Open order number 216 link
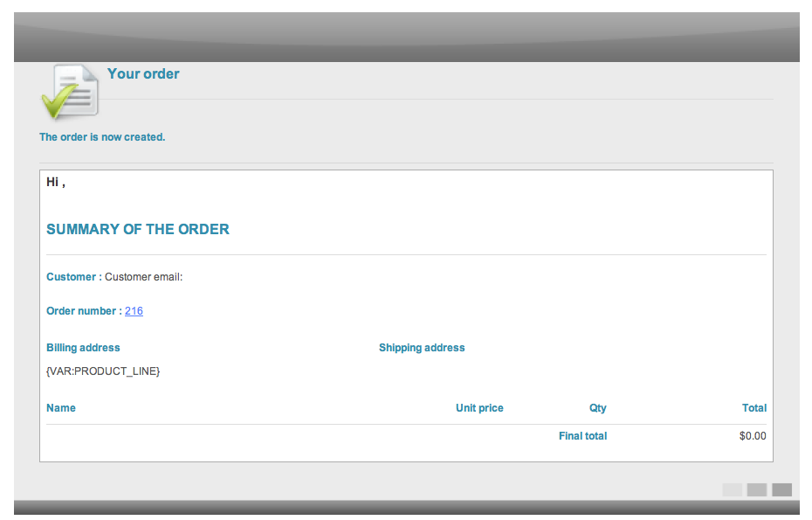Image resolution: width=812 pixels, height=520 pixels. pyautogui.click(x=134, y=311)
